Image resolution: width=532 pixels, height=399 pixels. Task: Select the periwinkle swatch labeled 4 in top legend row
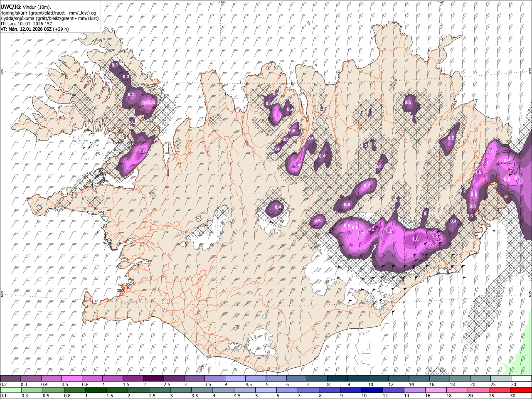click(x=235, y=379)
